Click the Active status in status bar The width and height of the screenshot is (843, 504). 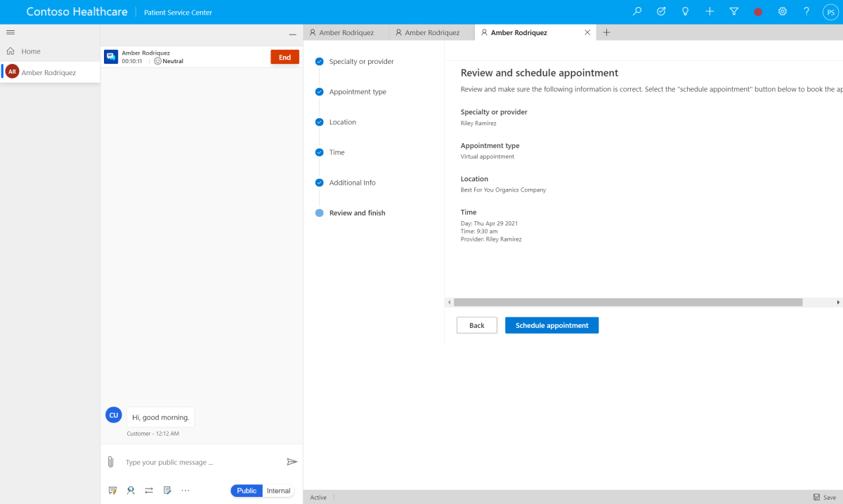(318, 497)
